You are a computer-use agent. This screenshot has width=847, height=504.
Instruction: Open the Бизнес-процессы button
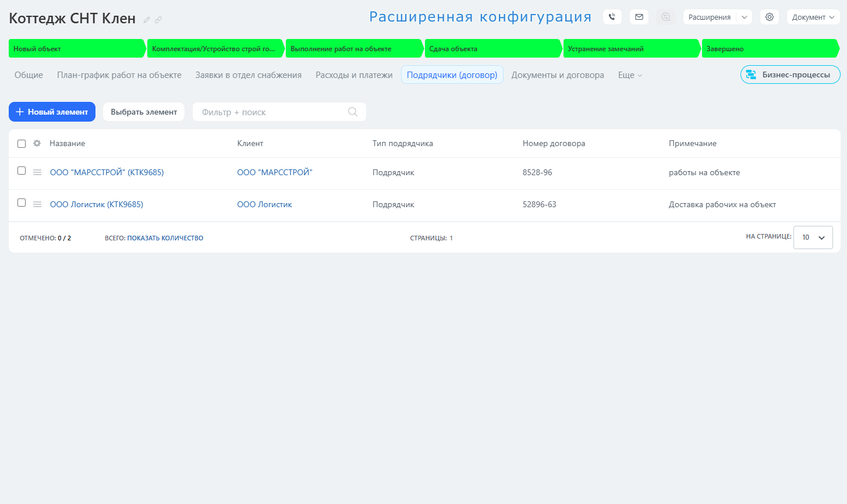pyautogui.click(x=791, y=74)
